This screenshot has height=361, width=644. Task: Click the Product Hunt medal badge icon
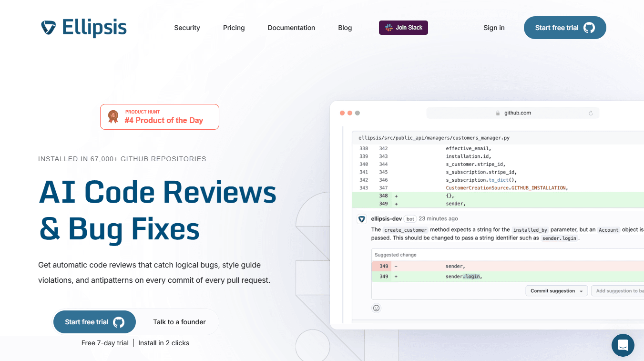[113, 117]
